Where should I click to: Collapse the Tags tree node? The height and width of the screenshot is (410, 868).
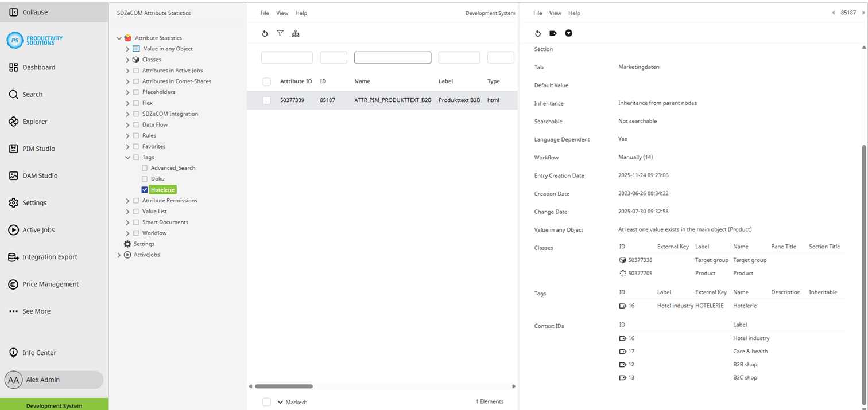pos(127,157)
